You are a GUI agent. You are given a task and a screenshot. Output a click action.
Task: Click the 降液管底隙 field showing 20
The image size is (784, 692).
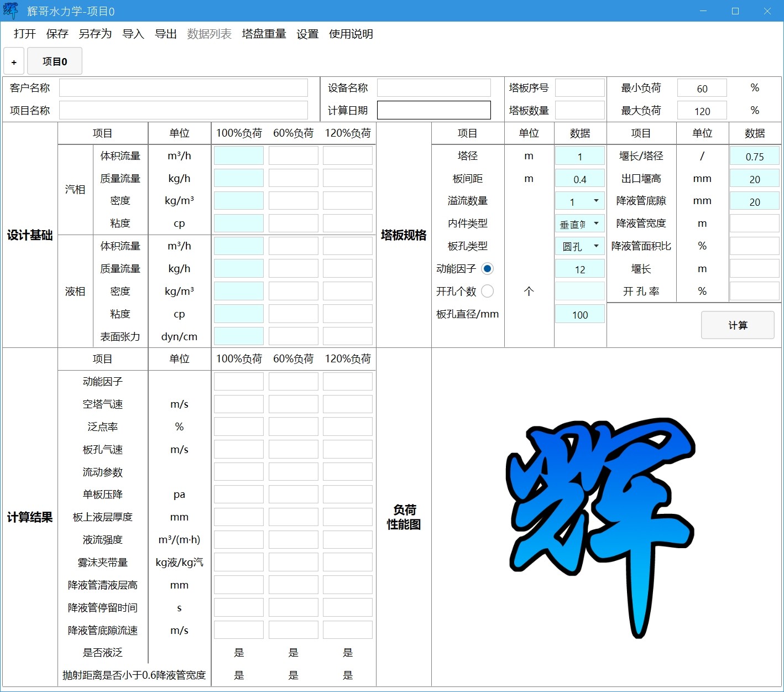pyautogui.click(x=755, y=201)
